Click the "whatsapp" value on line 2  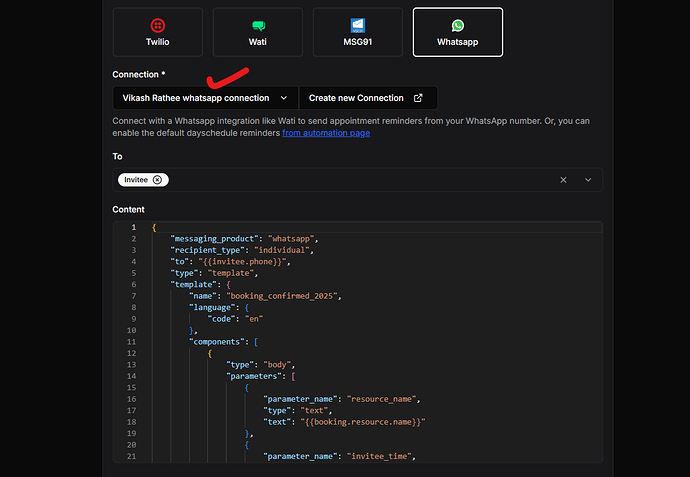291,238
